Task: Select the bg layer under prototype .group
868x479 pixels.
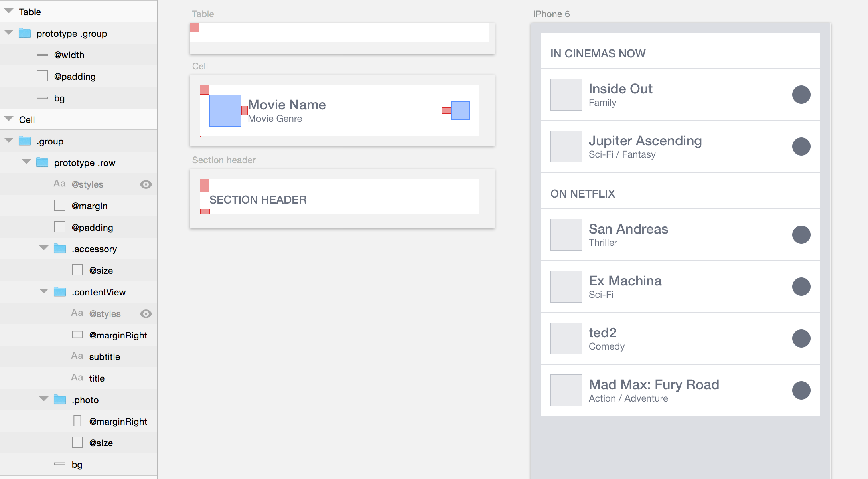Action: [x=59, y=98]
